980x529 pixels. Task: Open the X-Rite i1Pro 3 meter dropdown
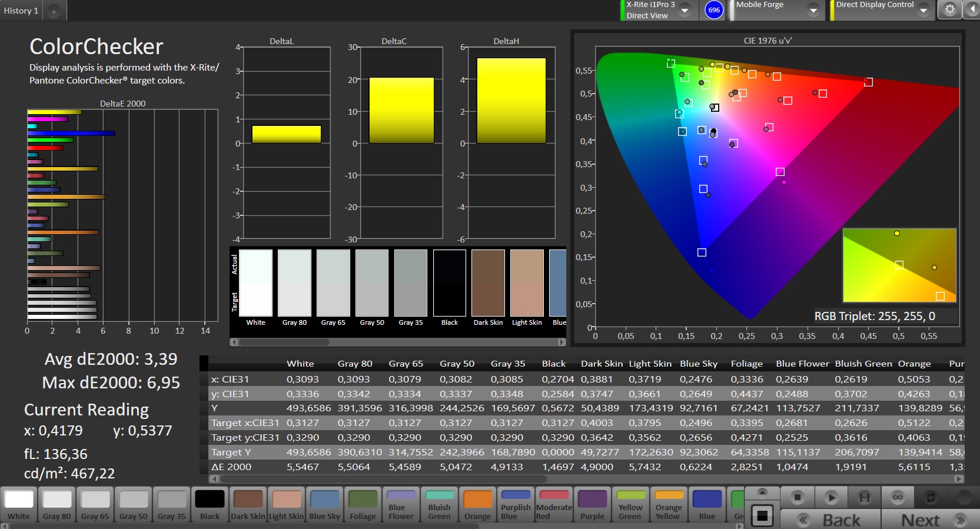(685, 11)
